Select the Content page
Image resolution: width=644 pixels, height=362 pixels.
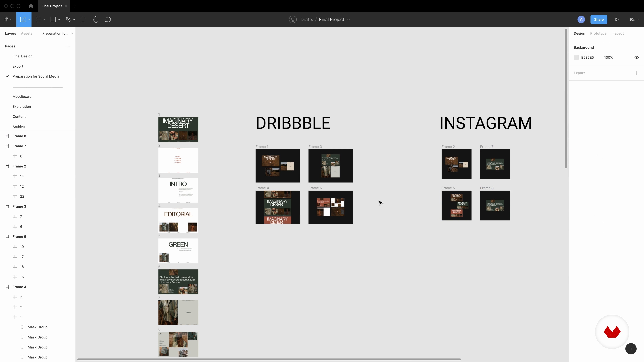(19, 117)
